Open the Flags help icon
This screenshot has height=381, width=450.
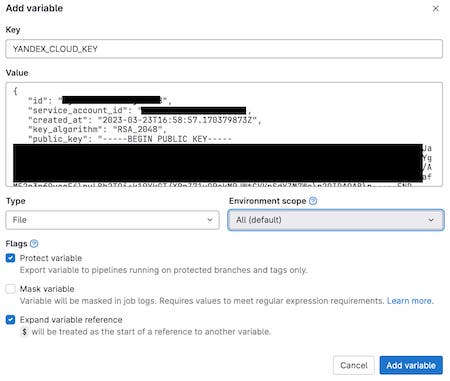click(34, 244)
